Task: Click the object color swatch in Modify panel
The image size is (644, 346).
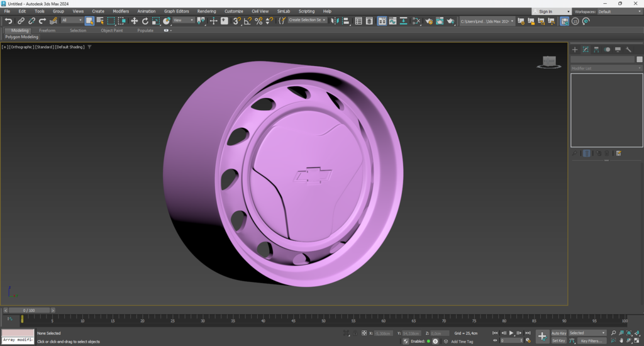Action: tap(640, 60)
